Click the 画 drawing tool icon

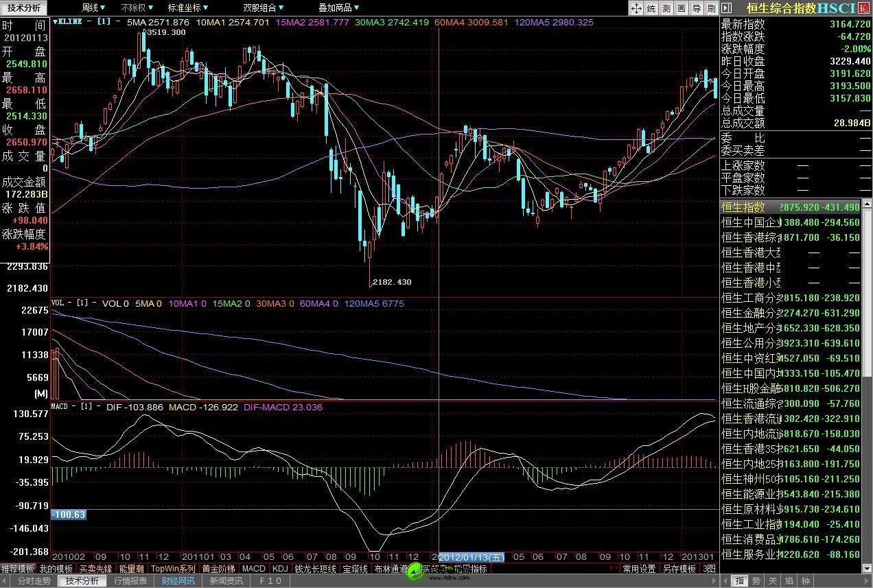[681, 8]
